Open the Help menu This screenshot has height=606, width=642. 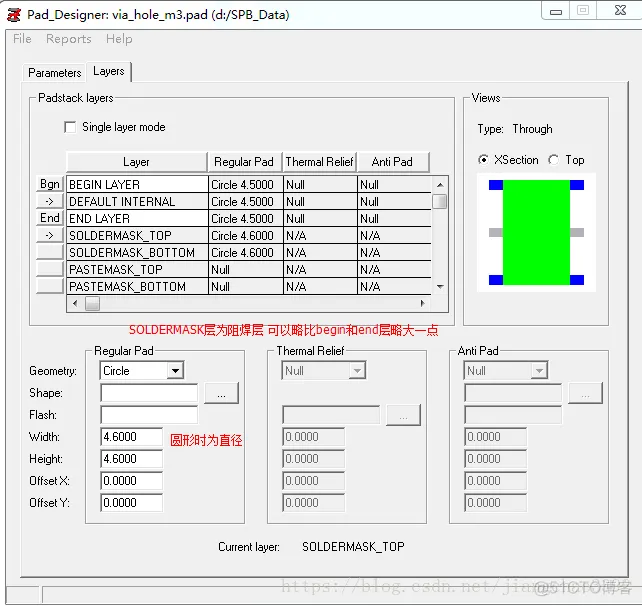[119, 39]
